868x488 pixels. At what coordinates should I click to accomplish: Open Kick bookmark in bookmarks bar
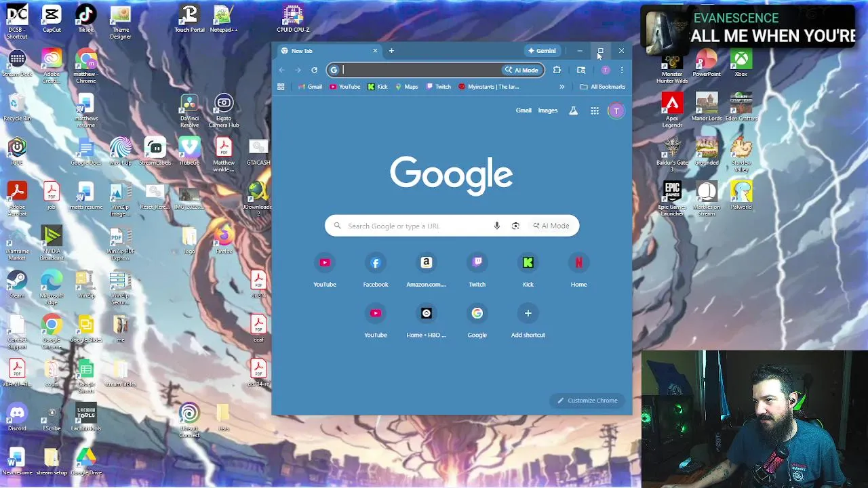coord(378,87)
